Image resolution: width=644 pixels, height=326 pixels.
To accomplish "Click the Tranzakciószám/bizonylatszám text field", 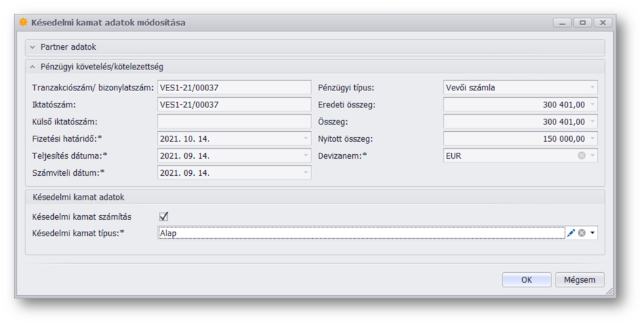I will coord(234,88).
